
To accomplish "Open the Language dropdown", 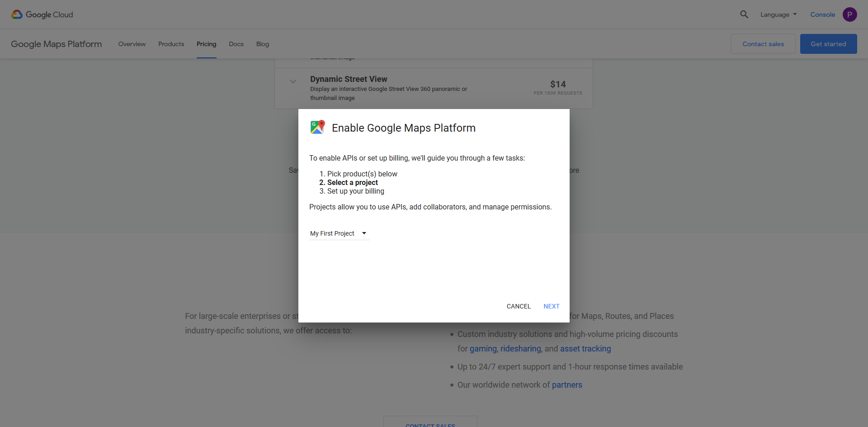I will [x=778, y=14].
